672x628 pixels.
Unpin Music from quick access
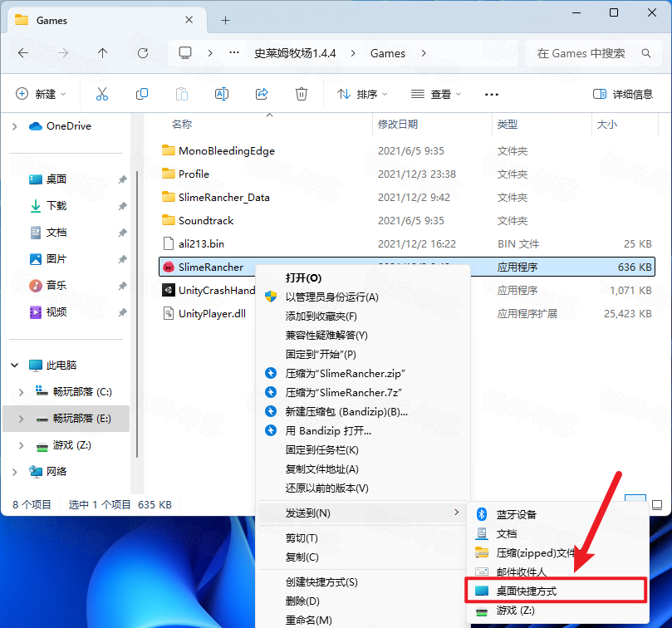pos(123,286)
